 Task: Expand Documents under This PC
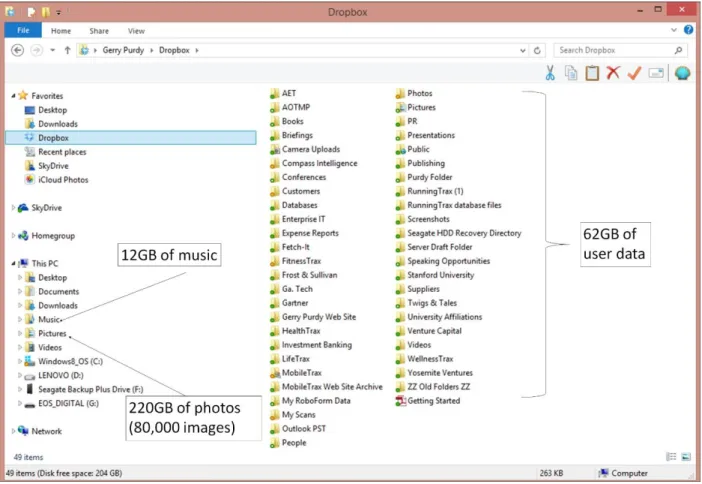point(20,291)
